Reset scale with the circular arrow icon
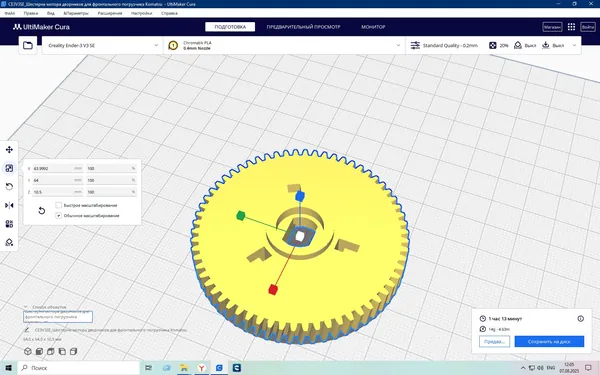 coord(42,210)
